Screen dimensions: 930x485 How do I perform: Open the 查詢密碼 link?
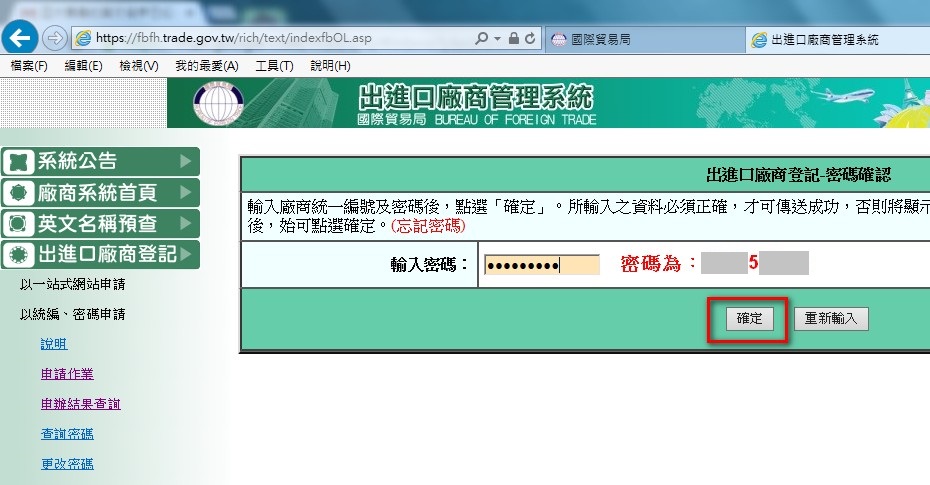click(67, 434)
